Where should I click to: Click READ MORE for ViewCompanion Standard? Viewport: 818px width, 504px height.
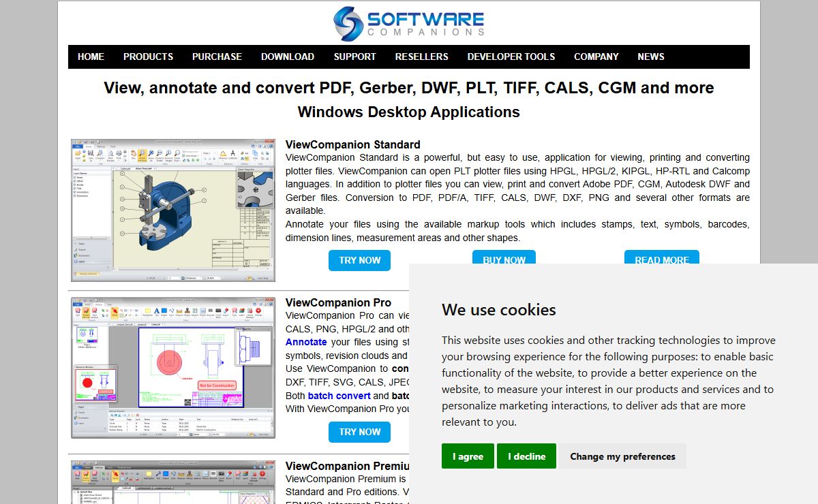pyautogui.click(x=662, y=257)
